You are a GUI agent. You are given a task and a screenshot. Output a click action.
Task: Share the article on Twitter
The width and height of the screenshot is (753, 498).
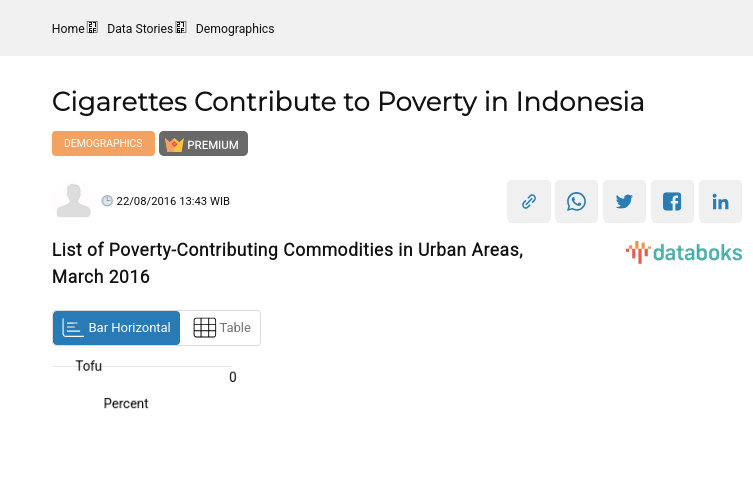tap(625, 201)
